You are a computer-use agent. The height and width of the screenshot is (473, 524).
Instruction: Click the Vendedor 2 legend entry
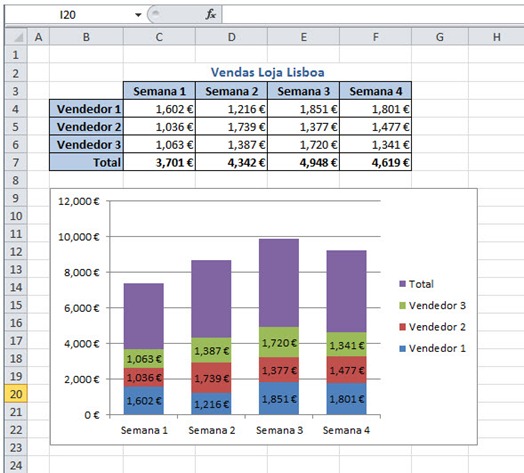(432, 327)
